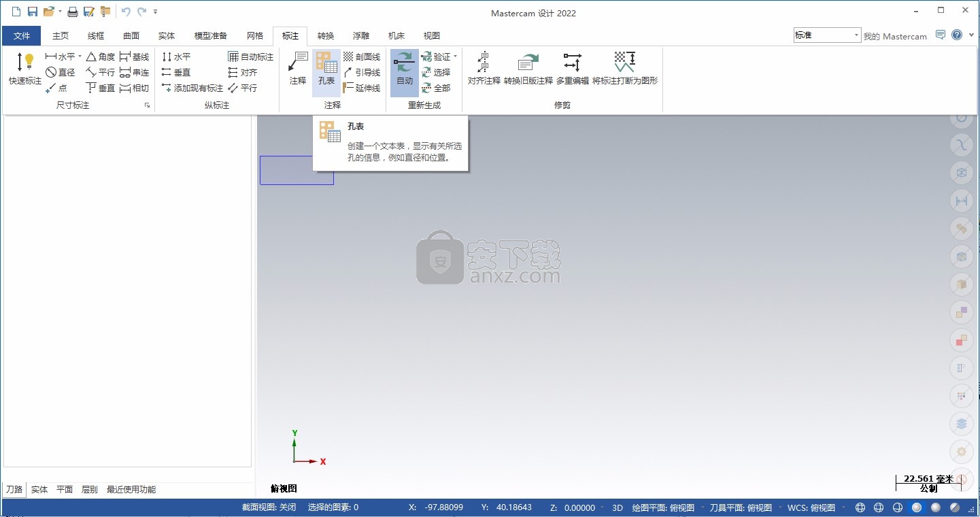Toggle the highlighted shaded sphere display mode
Viewport: 980px width, 517px height.
coord(917,507)
